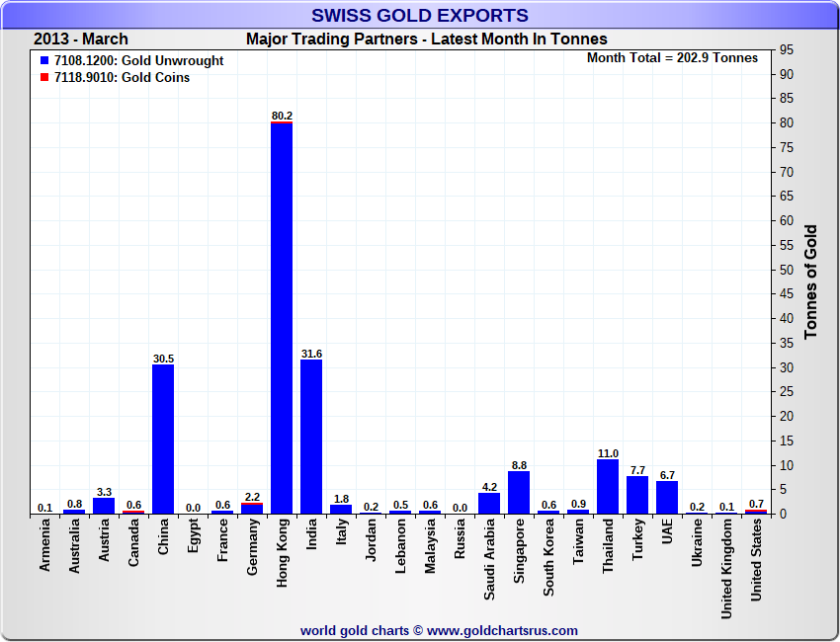Click the 0.9 value above Taiwan
Image resolution: width=840 pixels, height=642 pixels.
(x=578, y=504)
